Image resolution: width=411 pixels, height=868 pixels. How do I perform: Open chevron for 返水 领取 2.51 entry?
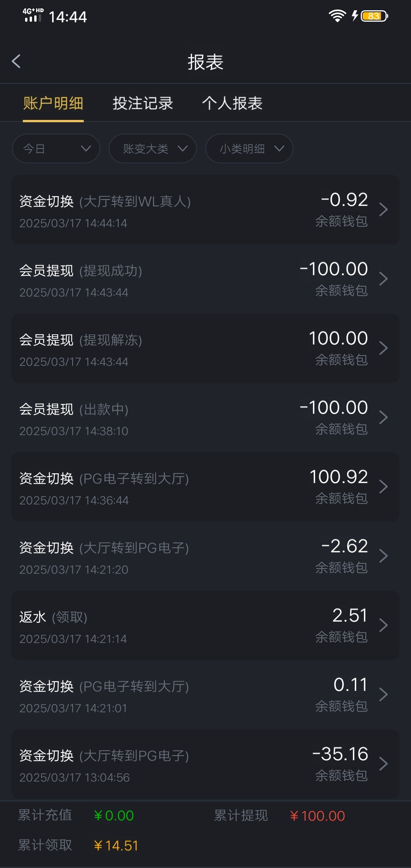pos(384,625)
